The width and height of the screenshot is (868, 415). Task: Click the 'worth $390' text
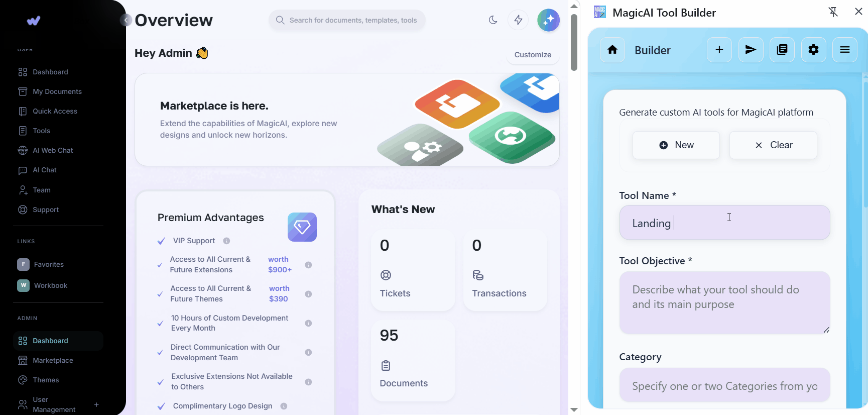[x=279, y=294]
